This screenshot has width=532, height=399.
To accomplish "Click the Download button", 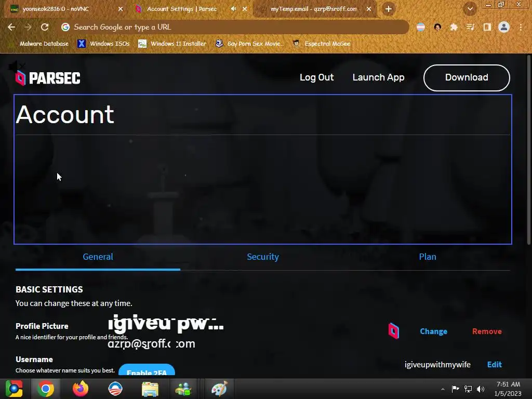I will pyautogui.click(x=467, y=78).
